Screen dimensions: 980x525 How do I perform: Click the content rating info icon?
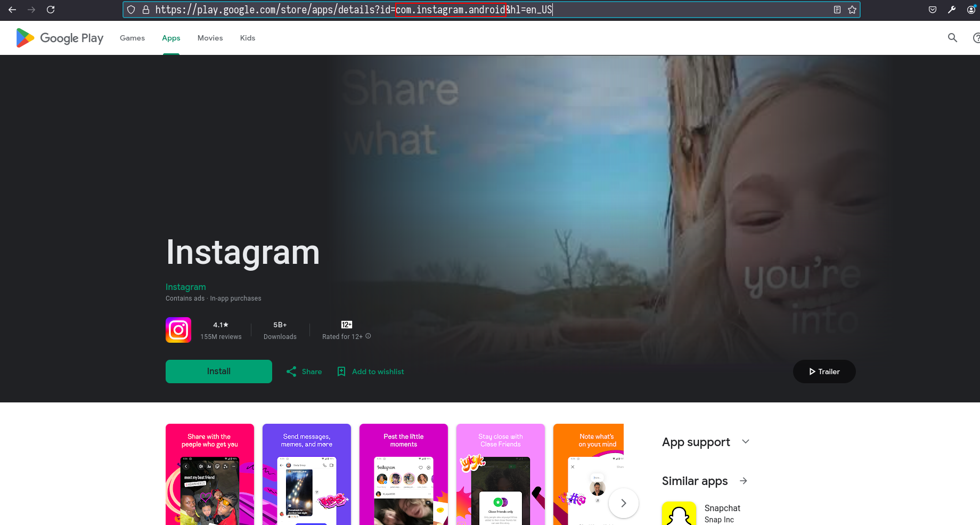[368, 336]
